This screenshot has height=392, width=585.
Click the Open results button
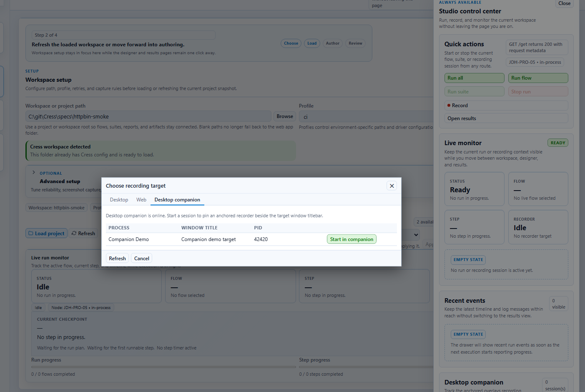506,118
